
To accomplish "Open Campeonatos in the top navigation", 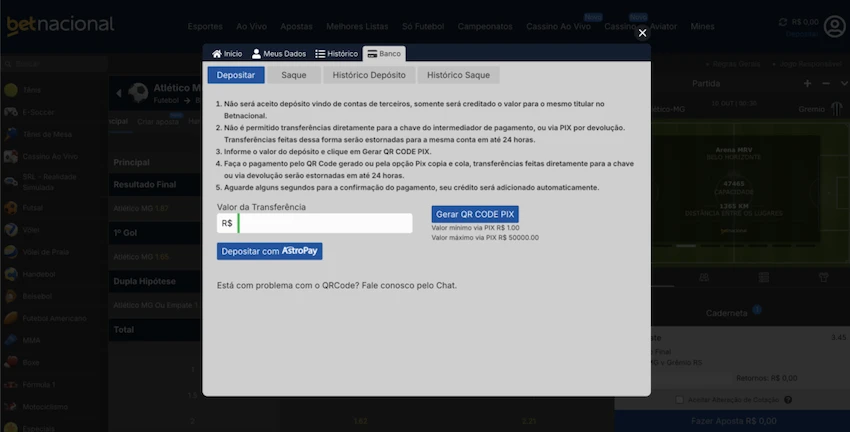I will (x=485, y=26).
